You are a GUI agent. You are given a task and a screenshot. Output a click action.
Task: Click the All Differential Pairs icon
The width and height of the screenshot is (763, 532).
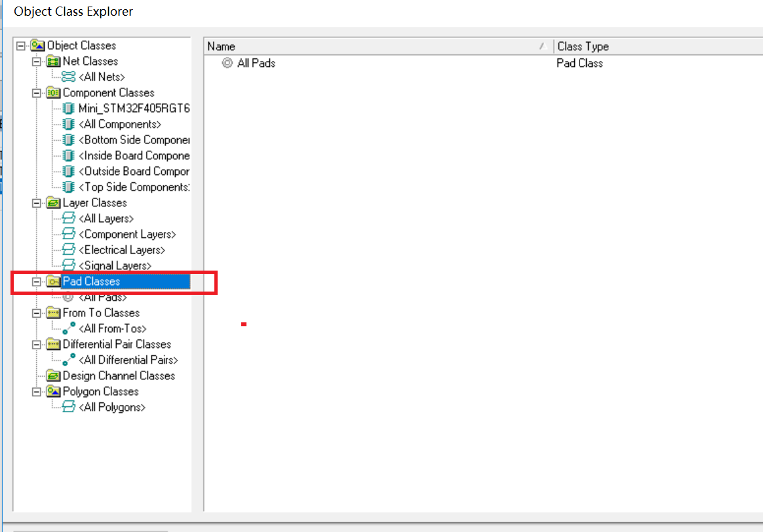[69, 360]
